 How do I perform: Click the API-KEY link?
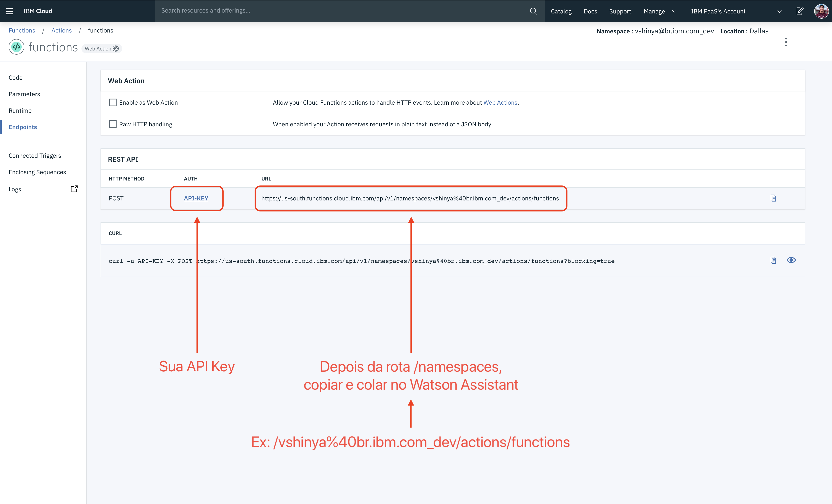coord(196,198)
